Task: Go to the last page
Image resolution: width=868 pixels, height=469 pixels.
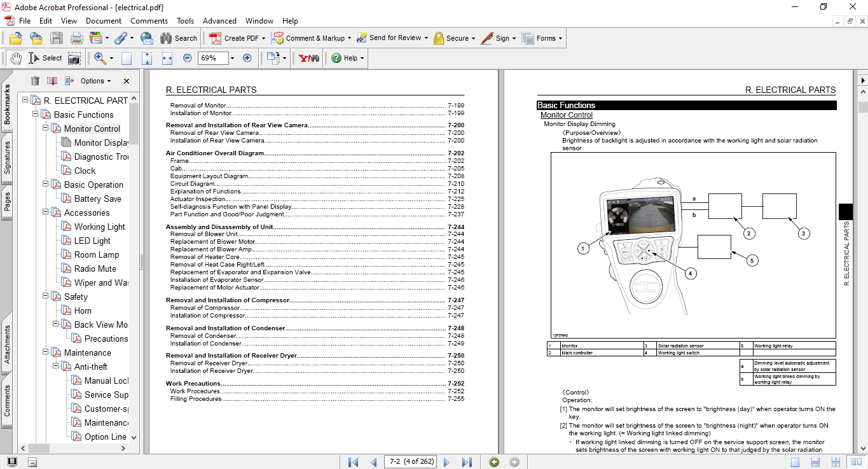Action: tap(466, 462)
